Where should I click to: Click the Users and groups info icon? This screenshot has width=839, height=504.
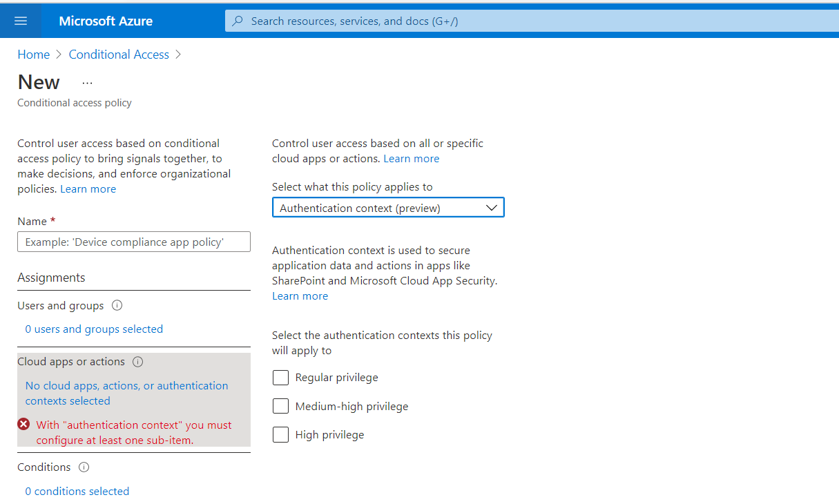click(117, 305)
